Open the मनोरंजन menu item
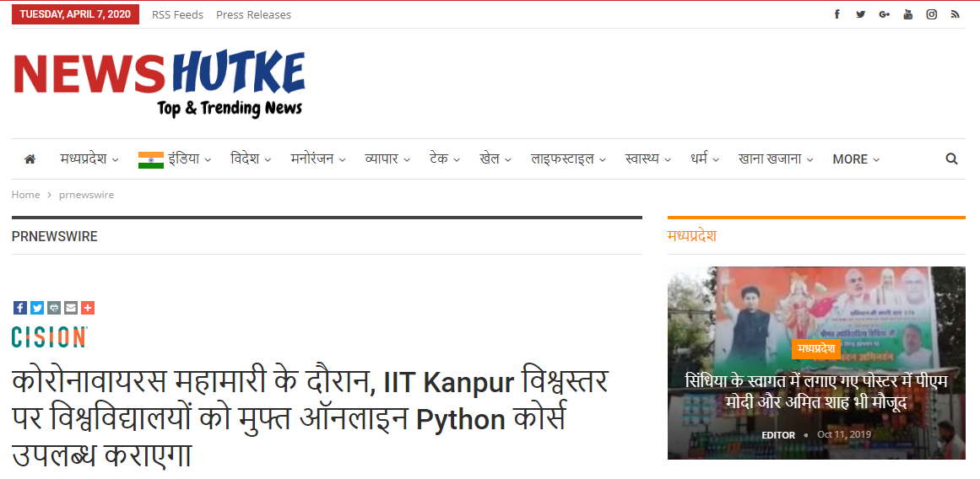This screenshot has width=980, height=479. pos(318,159)
